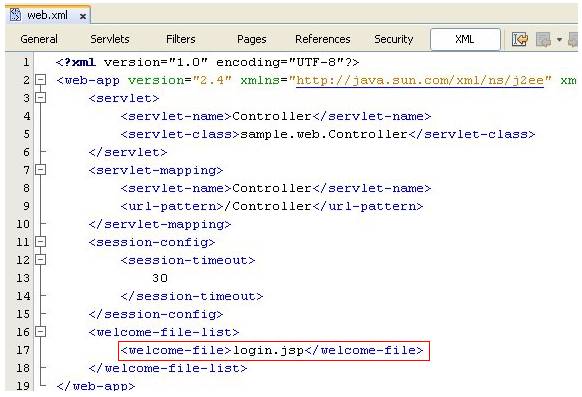Screen dimensions: 582x397
Task: Click sample.web.Controller servlet-class text
Action: [324, 134]
